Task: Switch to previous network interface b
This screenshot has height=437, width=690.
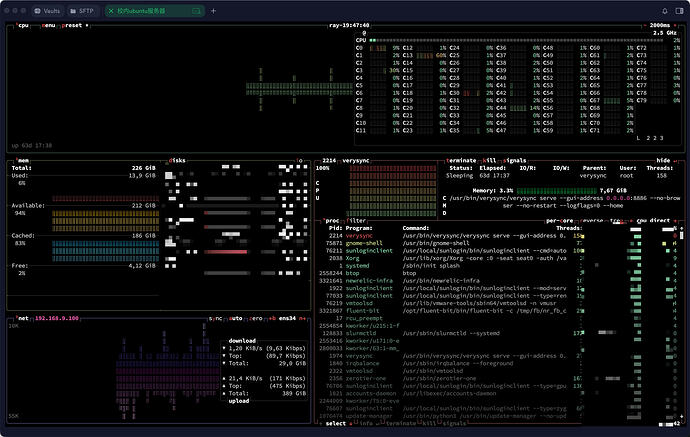Action: [272, 318]
